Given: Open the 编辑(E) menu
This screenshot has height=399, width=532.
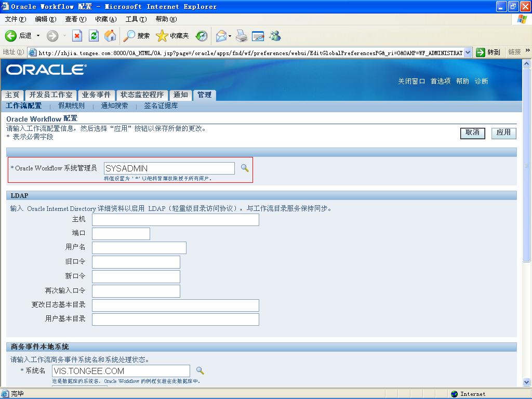Looking at the screenshot, I should 46,19.
